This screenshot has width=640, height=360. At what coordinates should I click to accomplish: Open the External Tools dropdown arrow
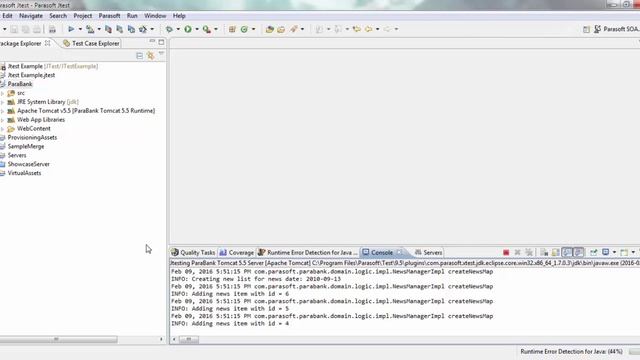[216, 29]
